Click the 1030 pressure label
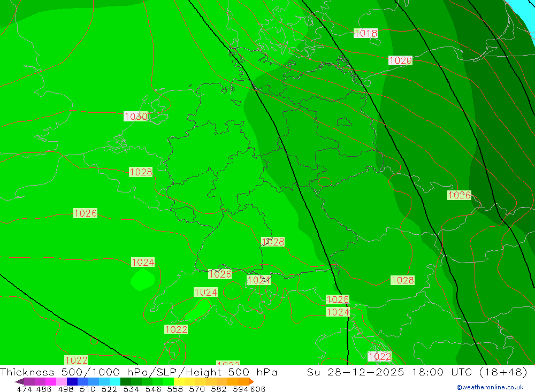 point(135,117)
